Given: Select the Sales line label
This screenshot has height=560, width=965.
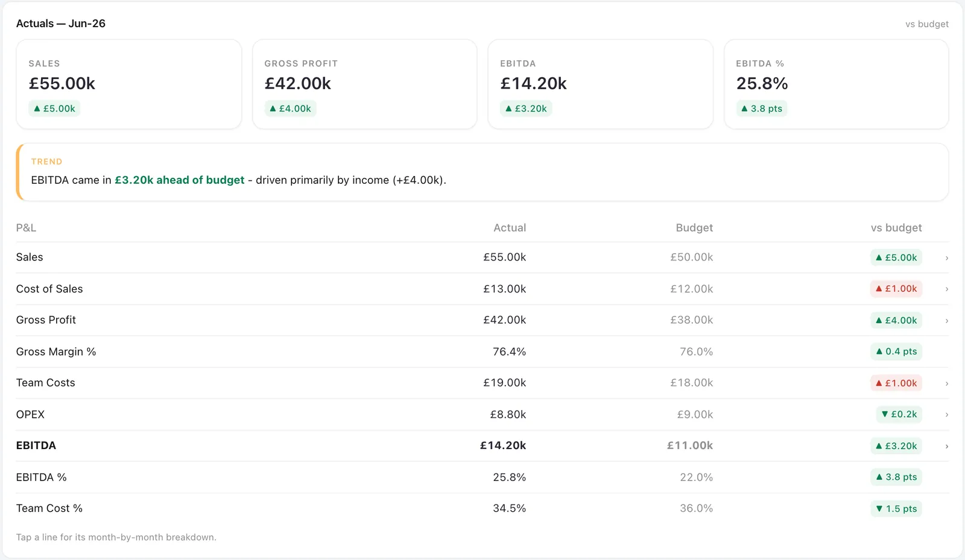Looking at the screenshot, I should pos(30,257).
